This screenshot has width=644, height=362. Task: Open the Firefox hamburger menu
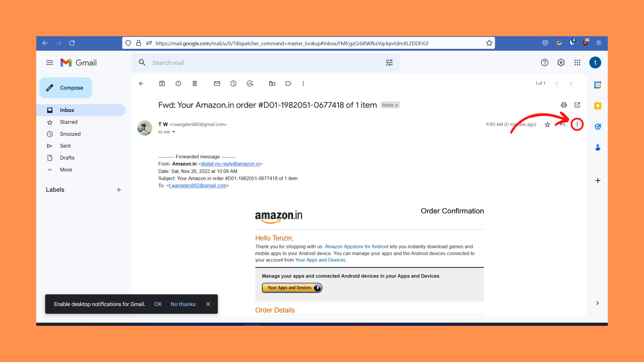[599, 43]
